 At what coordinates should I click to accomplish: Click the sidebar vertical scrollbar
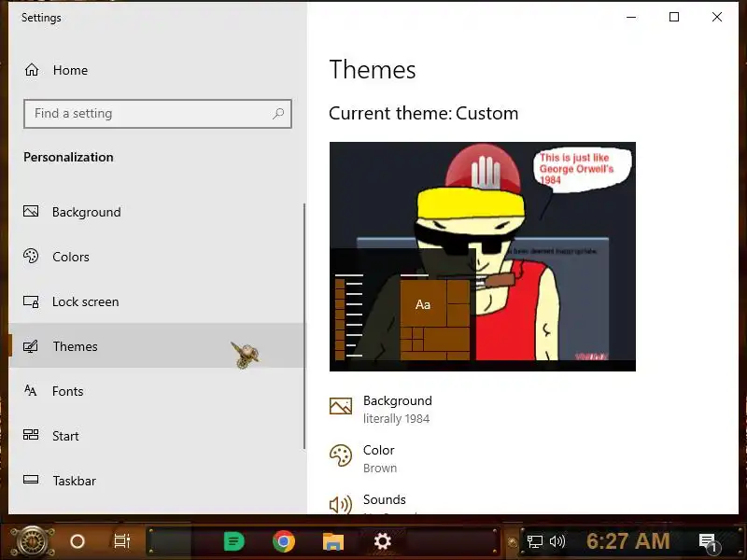[304, 326]
